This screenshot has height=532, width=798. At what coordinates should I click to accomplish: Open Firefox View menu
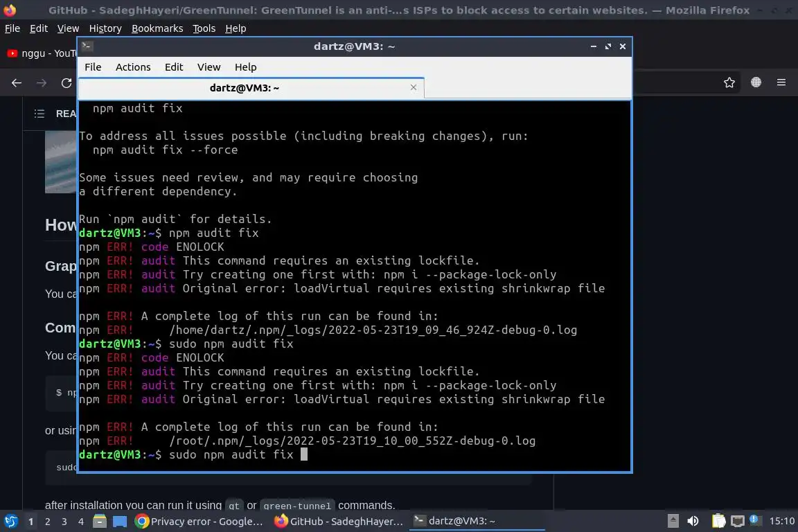pos(68,28)
